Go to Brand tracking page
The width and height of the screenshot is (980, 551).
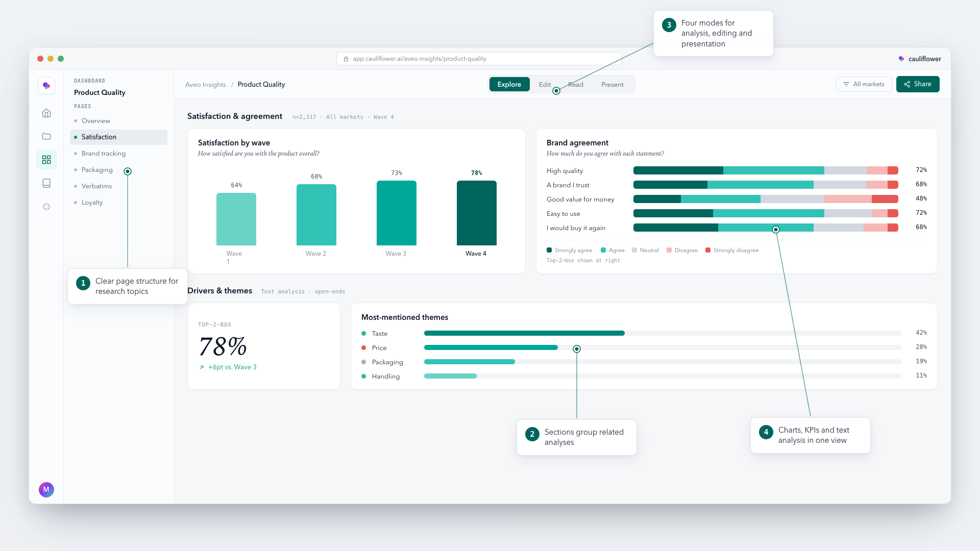pos(104,153)
